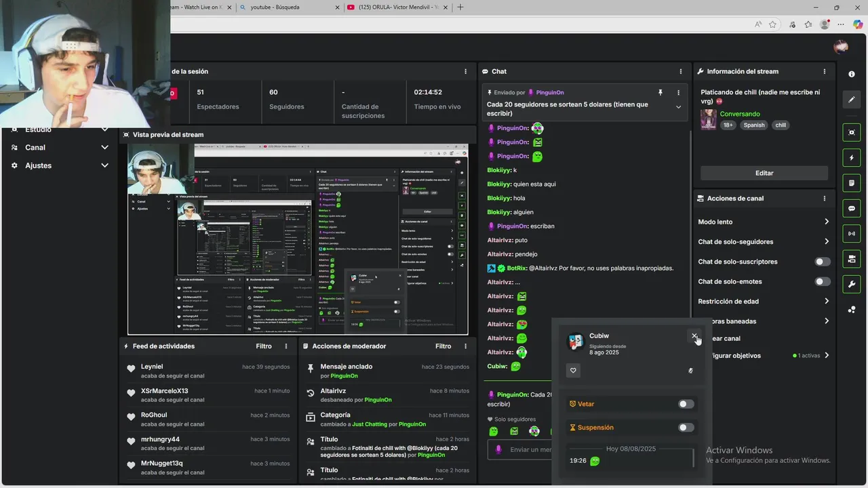
Task: Click the user avatar at top right
Action: pos(841,47)
